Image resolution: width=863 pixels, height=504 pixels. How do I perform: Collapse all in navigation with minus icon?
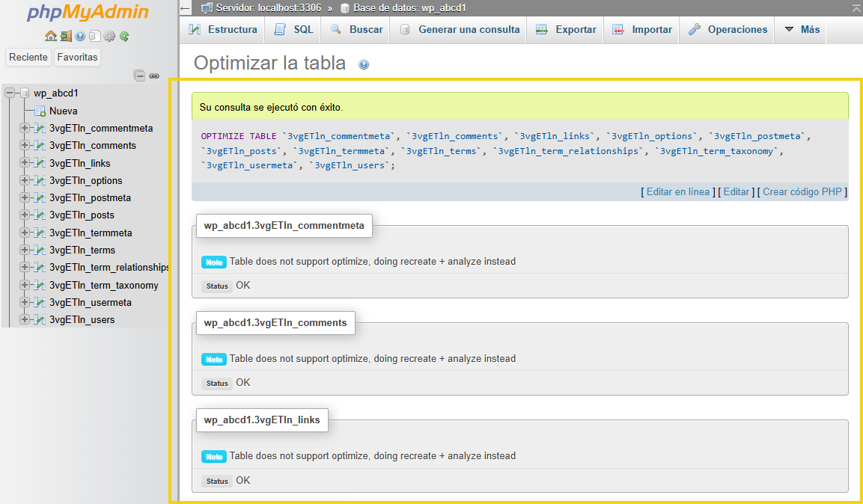coord(140,76)
